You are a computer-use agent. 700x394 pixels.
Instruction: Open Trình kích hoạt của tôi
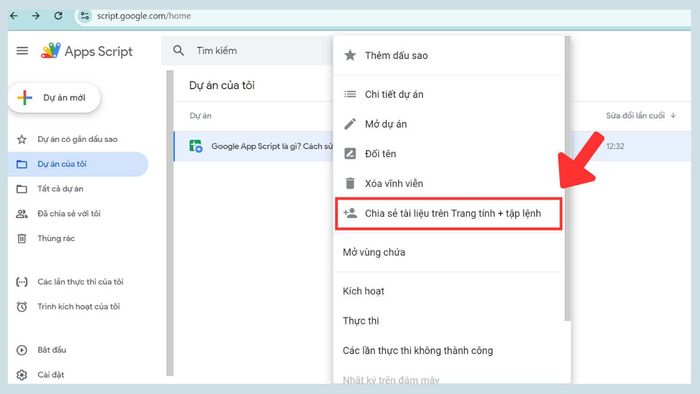pos(78,307)
